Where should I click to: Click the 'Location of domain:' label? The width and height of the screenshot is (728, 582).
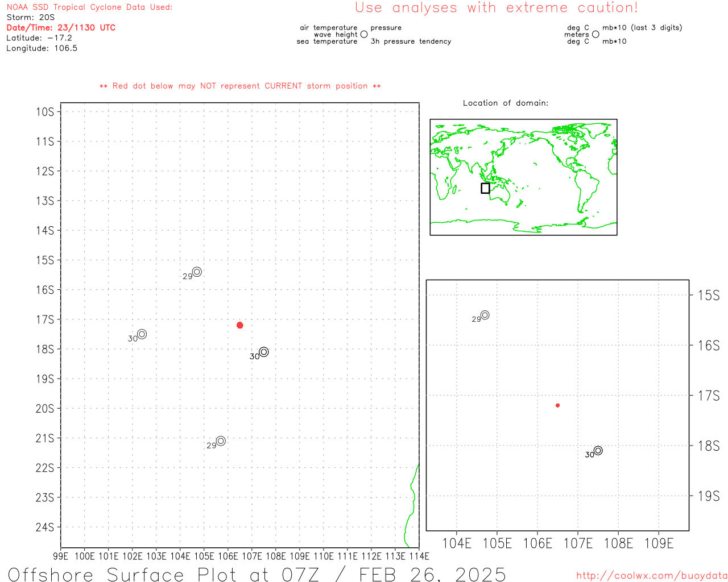(x=506, y=103)
